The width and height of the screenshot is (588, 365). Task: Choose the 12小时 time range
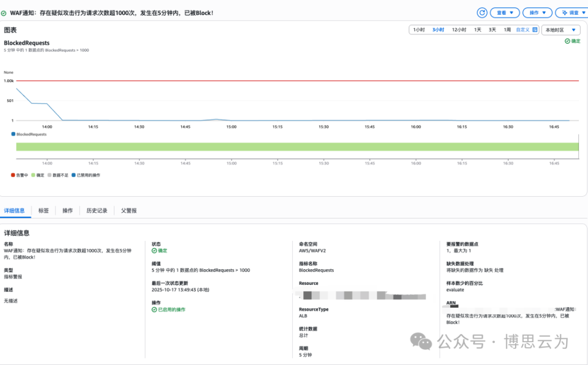459,29
